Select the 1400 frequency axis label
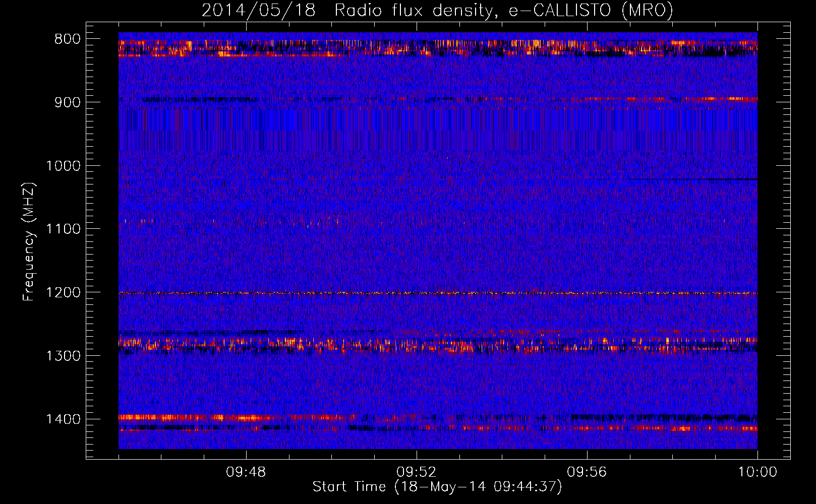This screenshot has height=504, width=816. [63, 419]
